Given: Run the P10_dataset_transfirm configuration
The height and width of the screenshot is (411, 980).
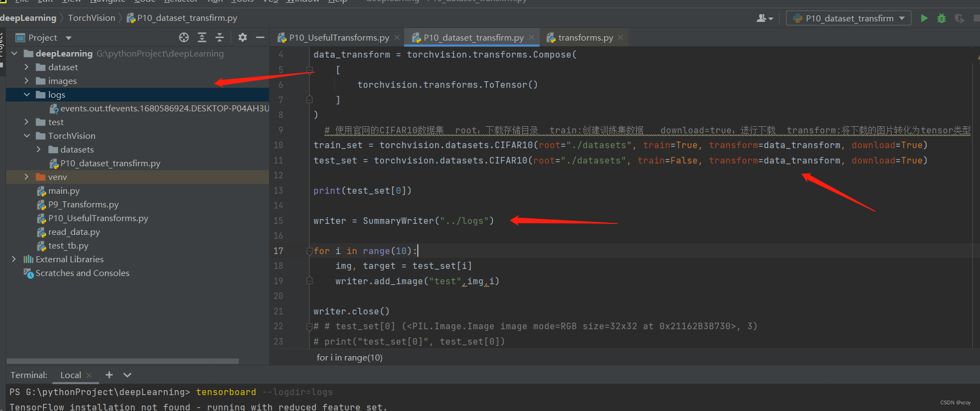Looking at the screenshot, I should click(x=924, y=18).
